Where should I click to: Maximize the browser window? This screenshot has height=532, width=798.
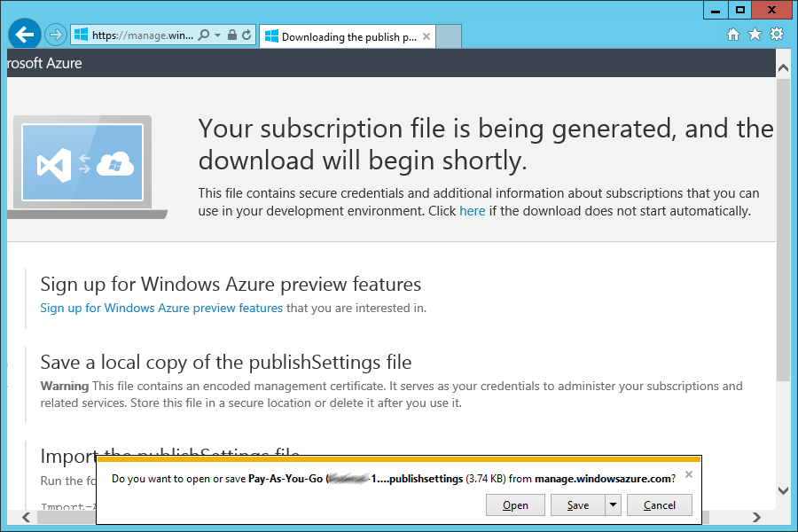coord(740,10)
